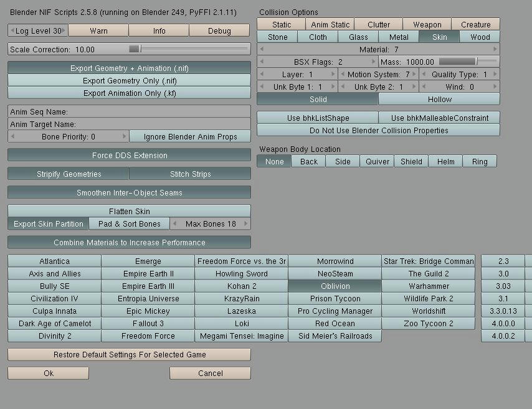Select Export Animation Only (.kf)
This screenshot has width=532, height=409.
point(130,93)
